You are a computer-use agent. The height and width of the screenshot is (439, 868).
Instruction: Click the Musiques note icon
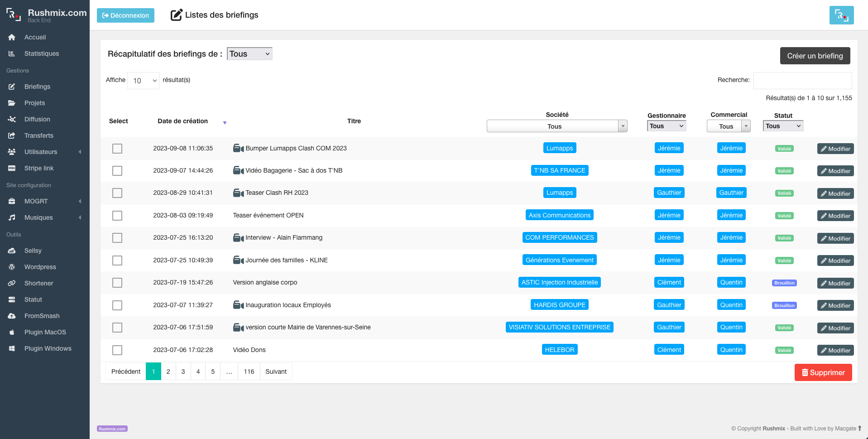coord(12,217)
